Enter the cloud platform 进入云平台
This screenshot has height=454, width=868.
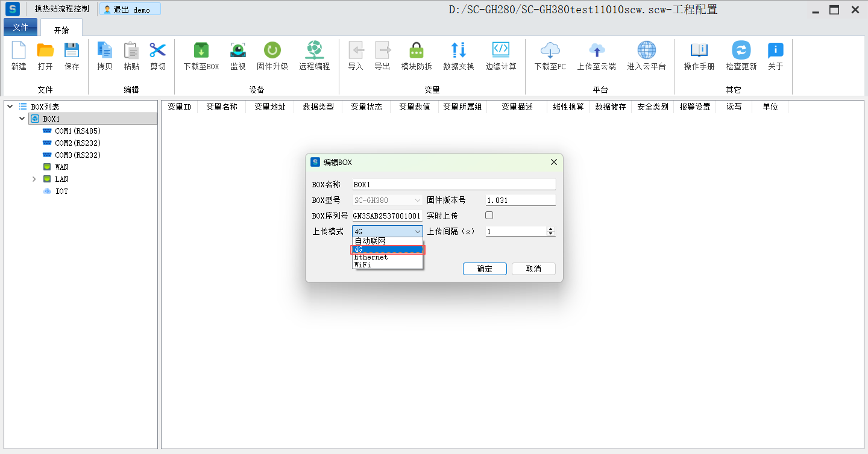[646, 51]
